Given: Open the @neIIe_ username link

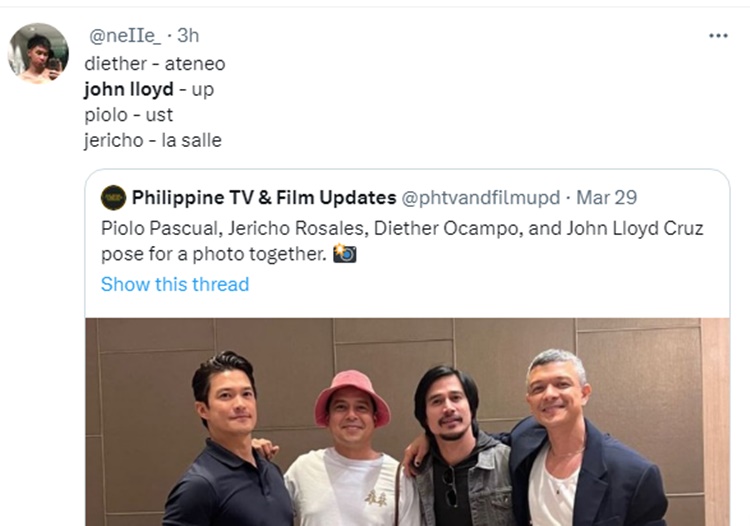Looking at the screenshot, I should coord(125,36).
